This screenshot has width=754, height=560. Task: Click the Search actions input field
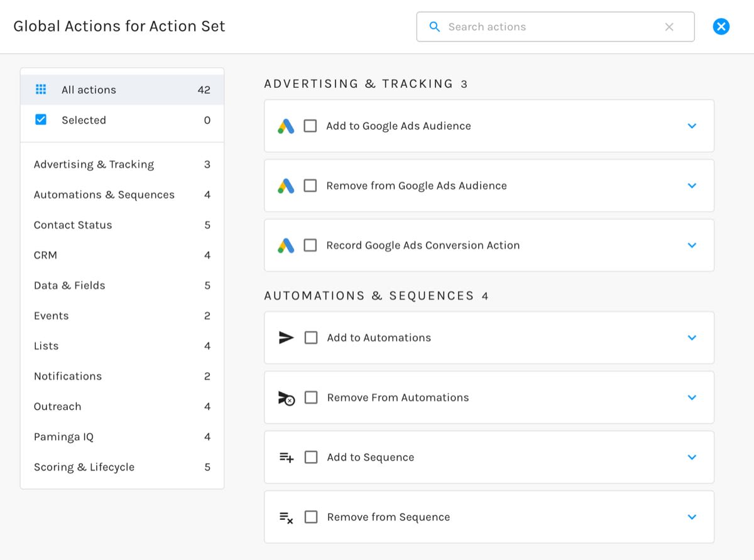pos(555,27)
